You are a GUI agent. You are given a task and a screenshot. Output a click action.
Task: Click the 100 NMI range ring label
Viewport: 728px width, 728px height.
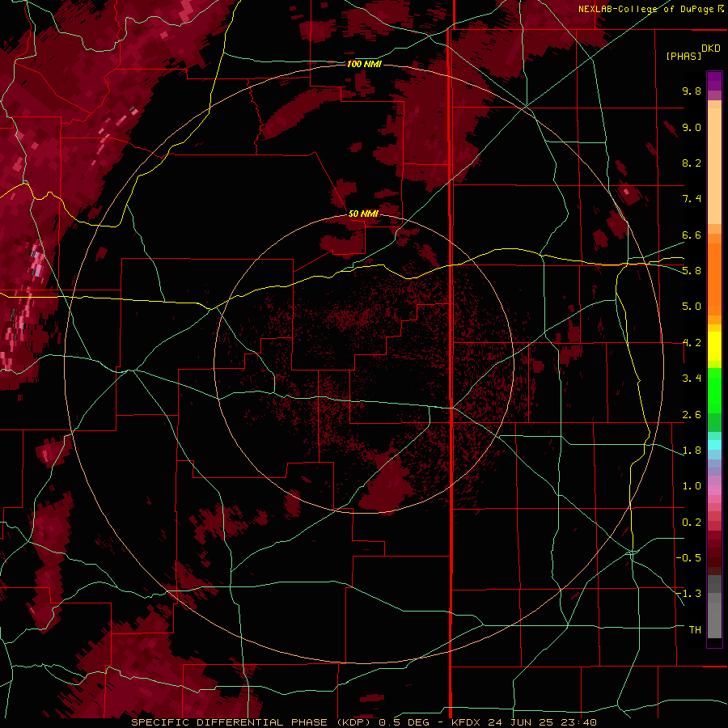coord(364,64)
